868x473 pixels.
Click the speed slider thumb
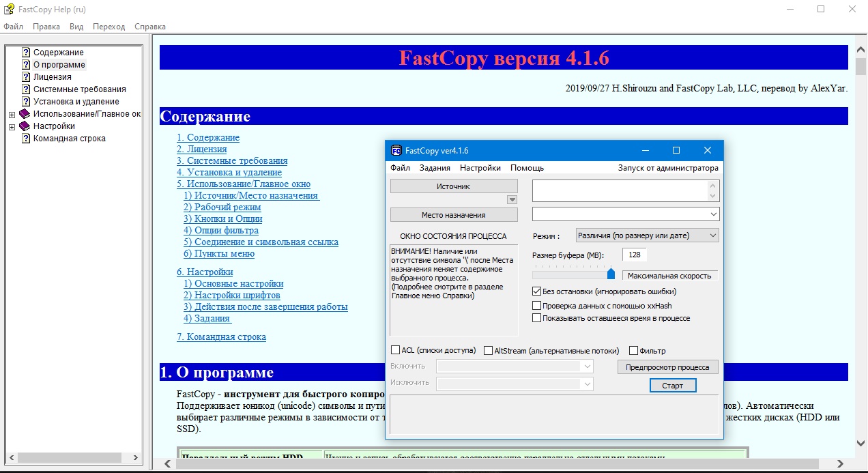click(x=611, y=274)
